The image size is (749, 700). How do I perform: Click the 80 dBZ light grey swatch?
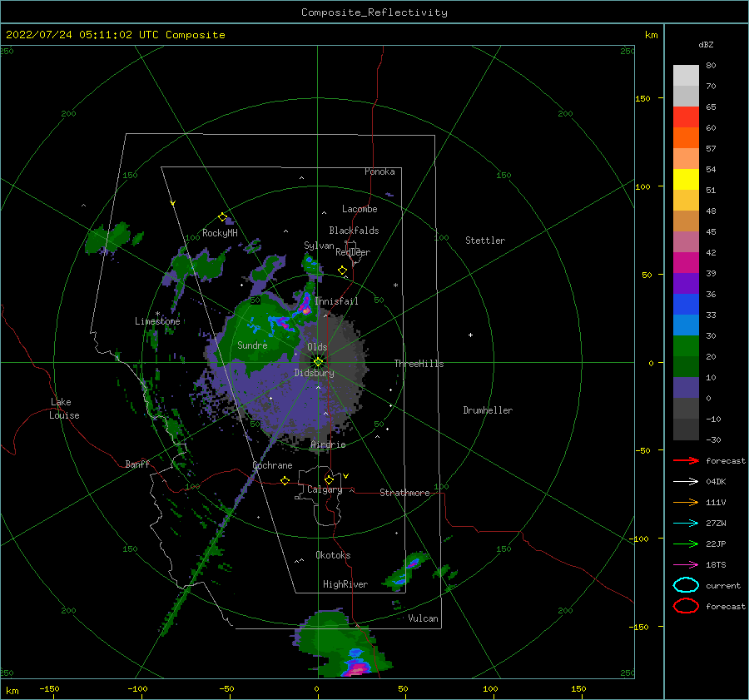[686, 76]
